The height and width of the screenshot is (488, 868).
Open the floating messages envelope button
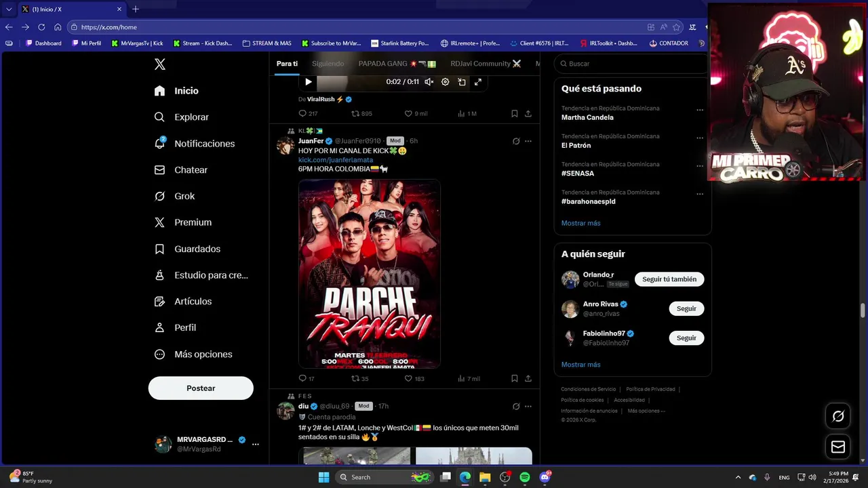pyautogui.click(x=838, y=447)
